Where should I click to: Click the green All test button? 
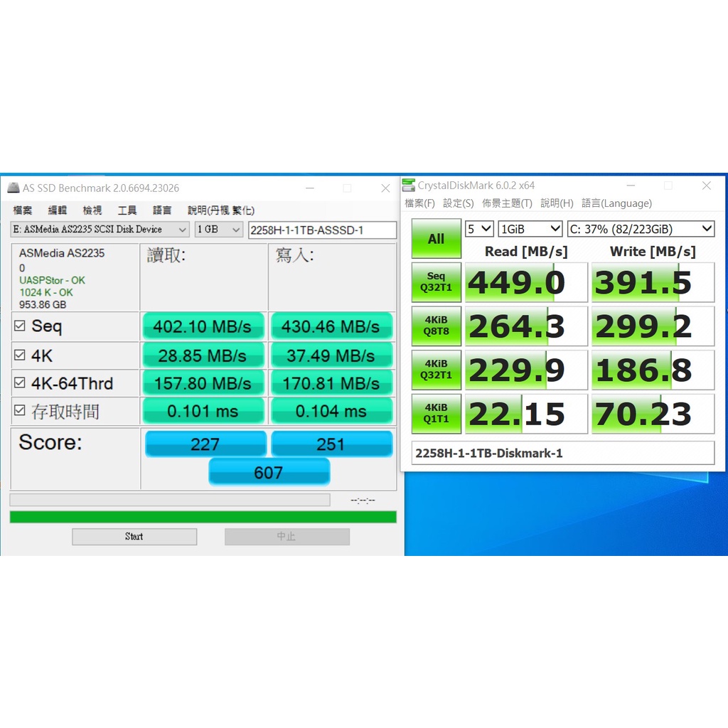436,239
